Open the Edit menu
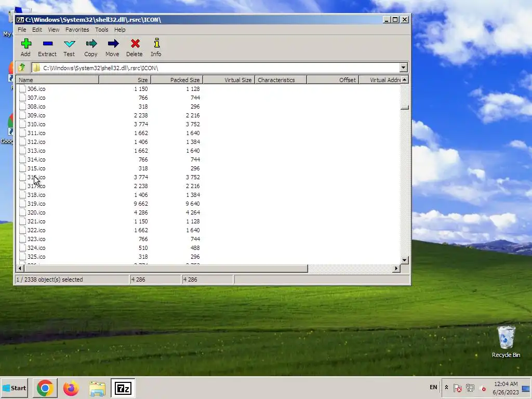The width and height of the screenshot is (532, 399). click(x=37, y=30)
